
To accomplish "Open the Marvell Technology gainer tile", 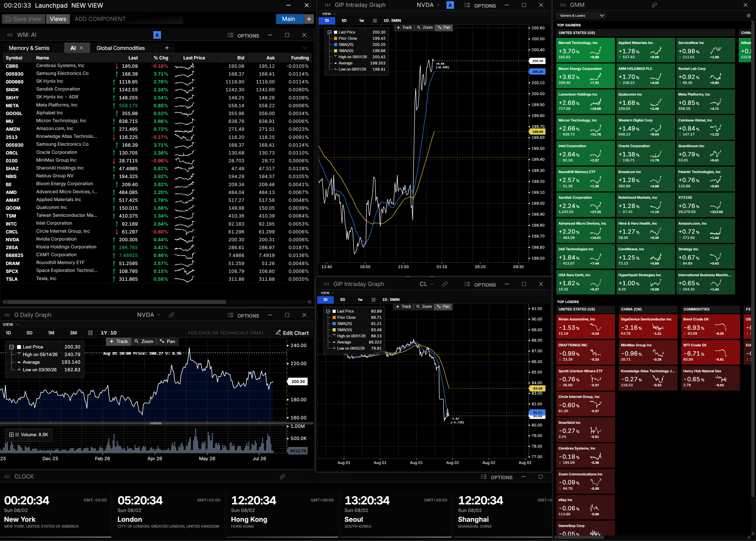I will (x=585, y=50).
